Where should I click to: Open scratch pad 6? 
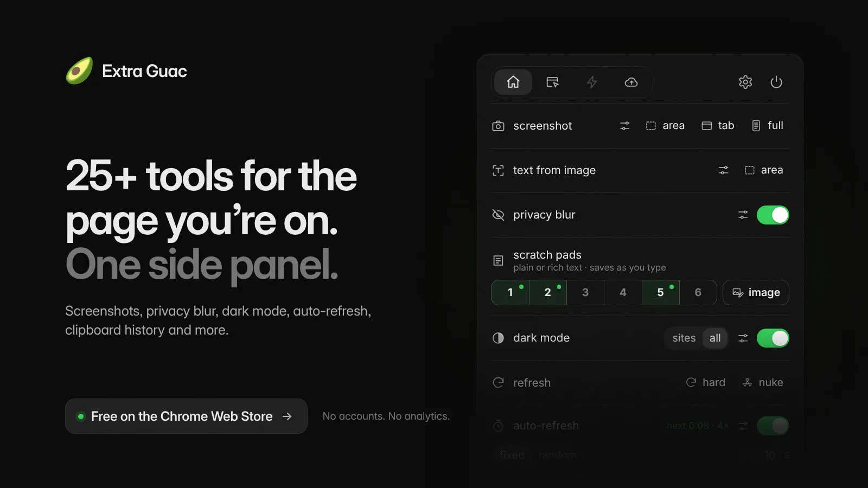698,292
